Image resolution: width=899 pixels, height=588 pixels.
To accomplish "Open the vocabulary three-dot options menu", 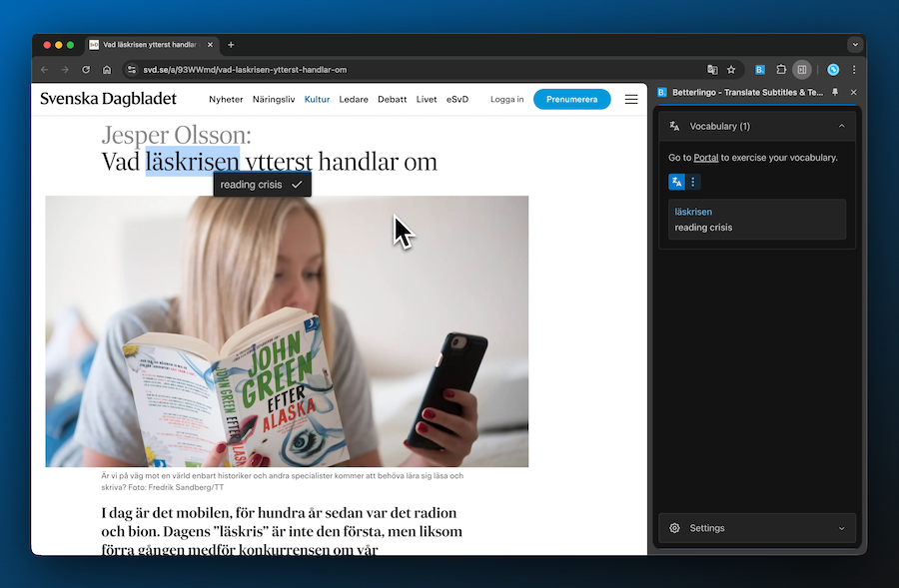I will pyautogui.click(x=692, y=182).
